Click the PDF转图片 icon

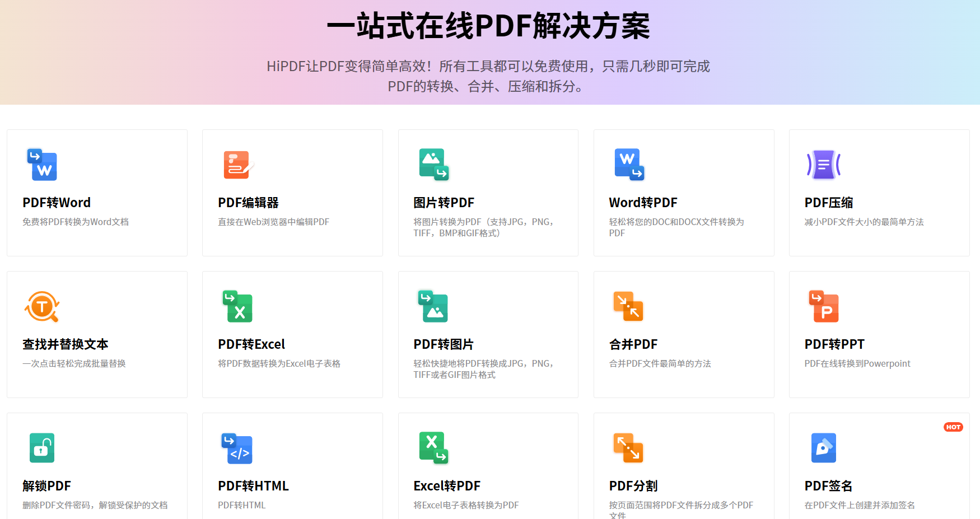[x=433, y=306]
